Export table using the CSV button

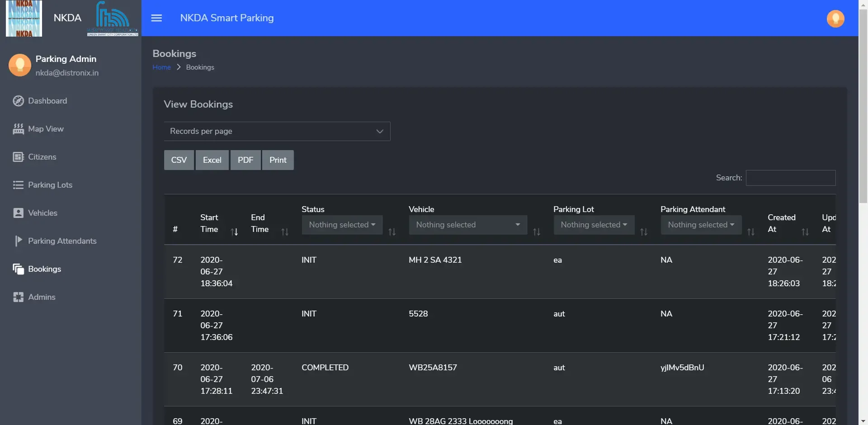179,160
